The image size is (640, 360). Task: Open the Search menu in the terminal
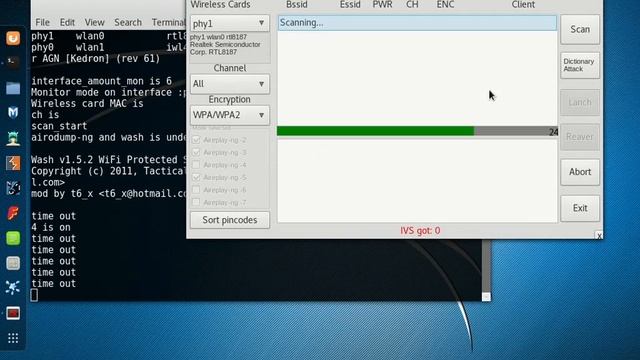pyautogui.click(x=128, y=22)
